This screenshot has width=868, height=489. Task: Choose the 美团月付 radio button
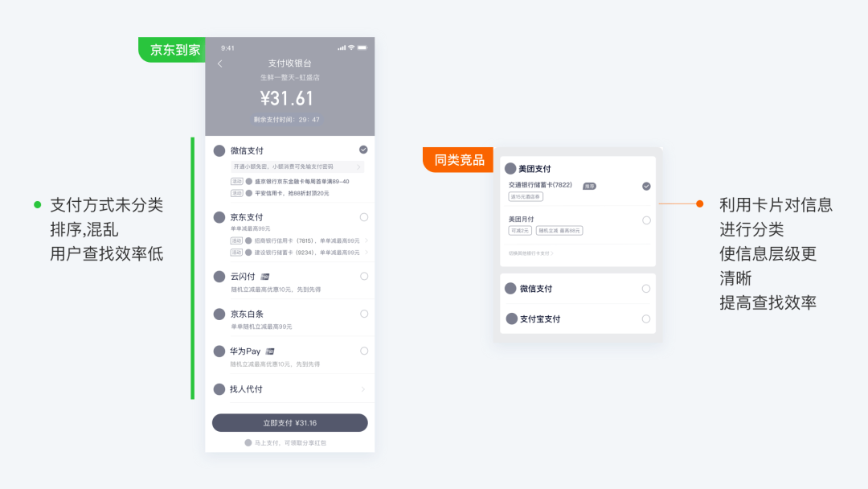pyautogui.click(x=646, y=220)
